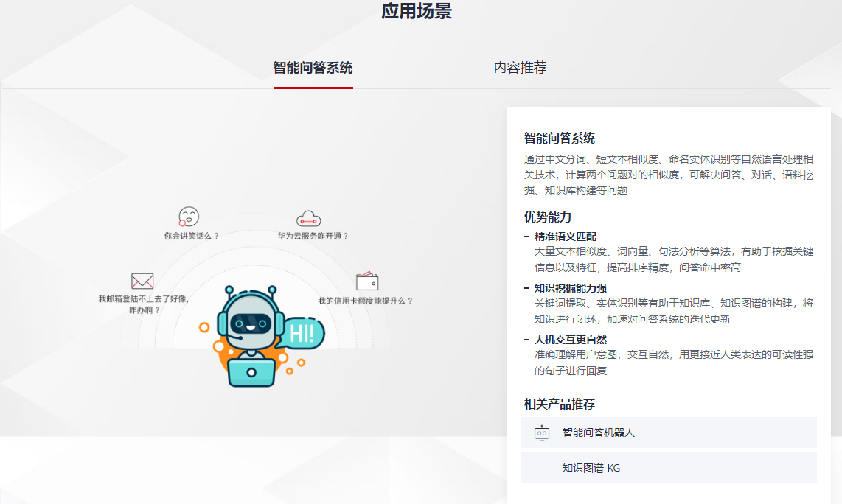Click the description starting 大量文本相似度
This screenshot has width=842, height=504.
(673, 259)
